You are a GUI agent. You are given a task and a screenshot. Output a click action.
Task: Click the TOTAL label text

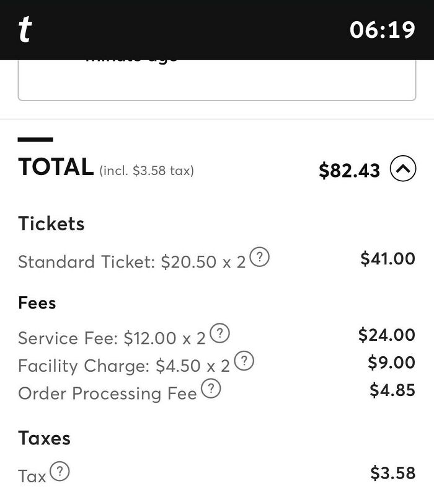[x=55, y=168]
